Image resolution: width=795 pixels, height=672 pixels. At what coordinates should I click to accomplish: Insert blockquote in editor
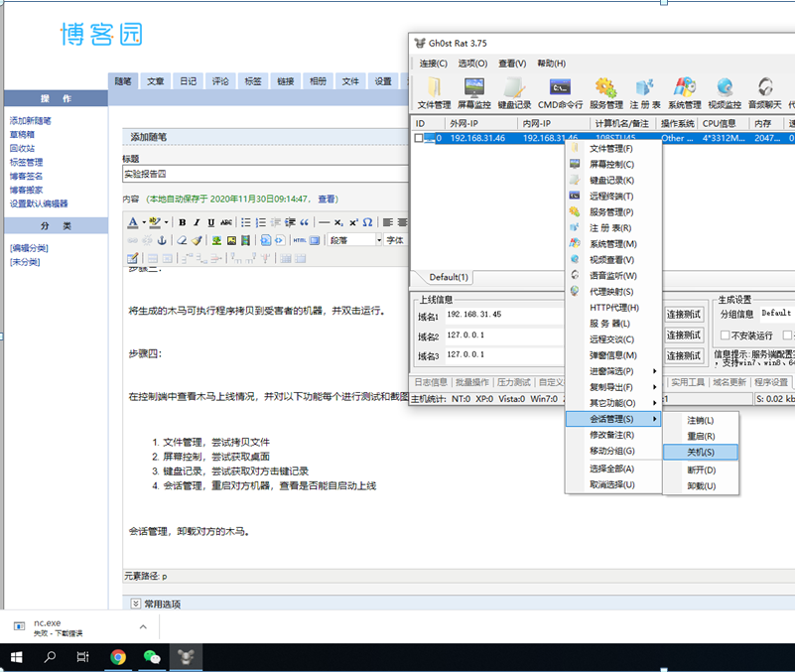click(305, 222)
